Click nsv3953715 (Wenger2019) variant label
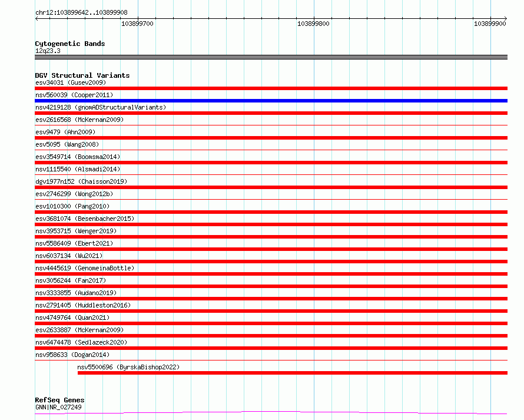The height and width of the screenshot is (420, 524). coord(76,231)
